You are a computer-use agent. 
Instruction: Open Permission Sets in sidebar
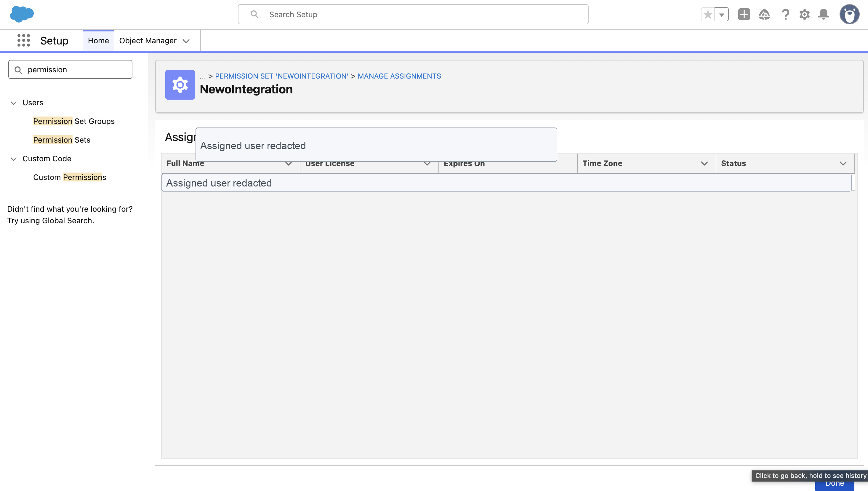coord(62,140)
